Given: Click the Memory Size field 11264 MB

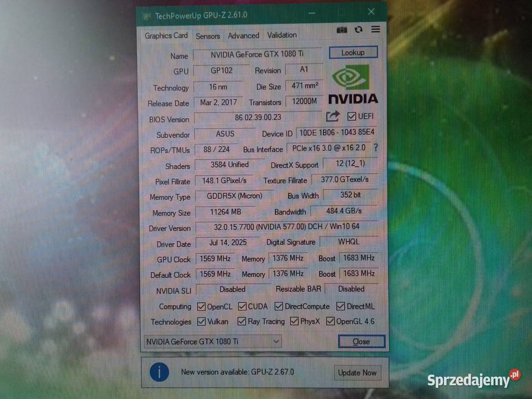Looking at the screenshot, I should (226, 212).
